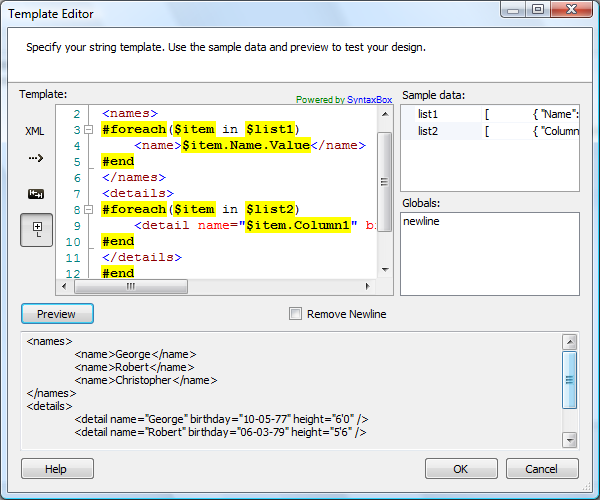Select newline in the Globals list
Image resolution: width=600 pixels, height=500 pixels.
click(x=420, y=221)
